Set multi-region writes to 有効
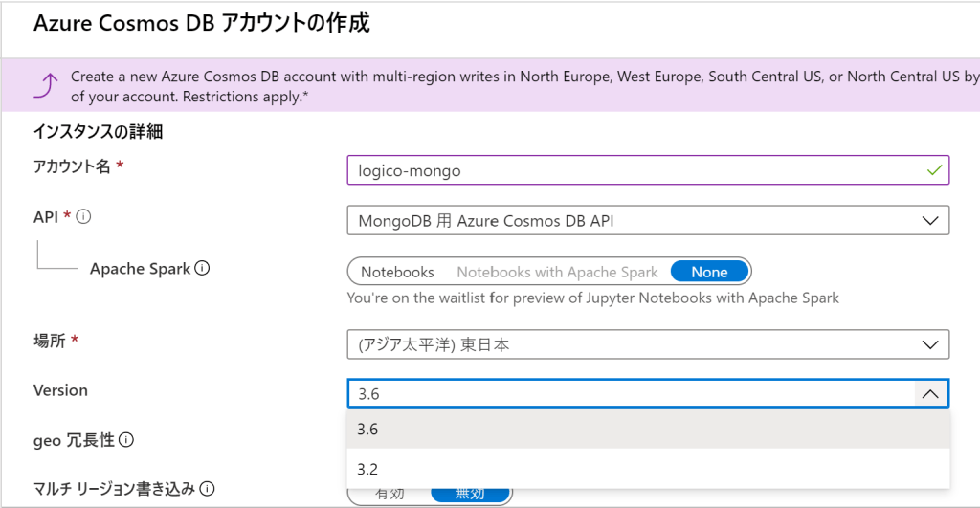The image size is (980, 508). point(390,494)
